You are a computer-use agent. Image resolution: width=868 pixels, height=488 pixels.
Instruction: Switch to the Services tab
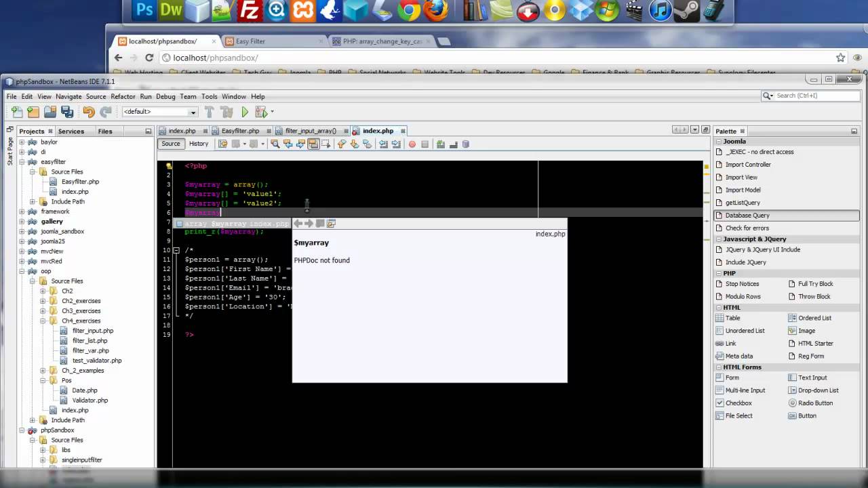tap(71, 131)
